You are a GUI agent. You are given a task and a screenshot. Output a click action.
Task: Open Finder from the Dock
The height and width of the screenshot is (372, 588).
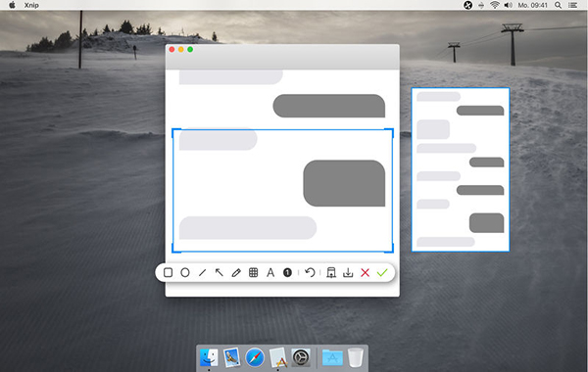[x=209, y=357]
